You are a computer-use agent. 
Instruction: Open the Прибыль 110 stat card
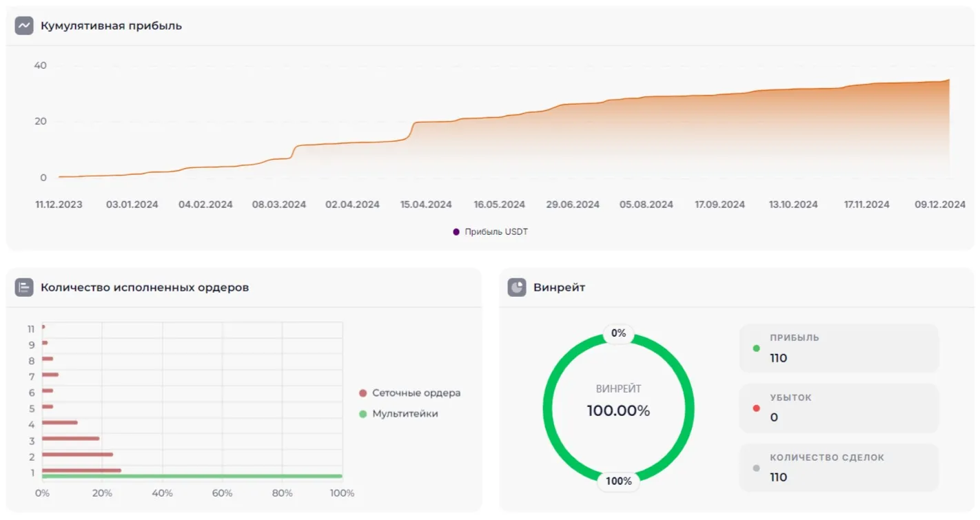839,349
